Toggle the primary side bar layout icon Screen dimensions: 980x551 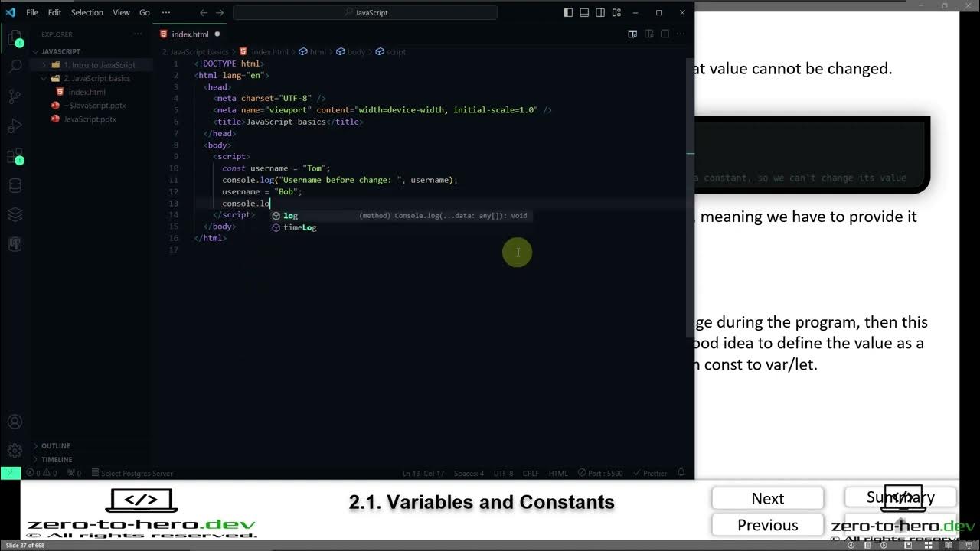568,12
